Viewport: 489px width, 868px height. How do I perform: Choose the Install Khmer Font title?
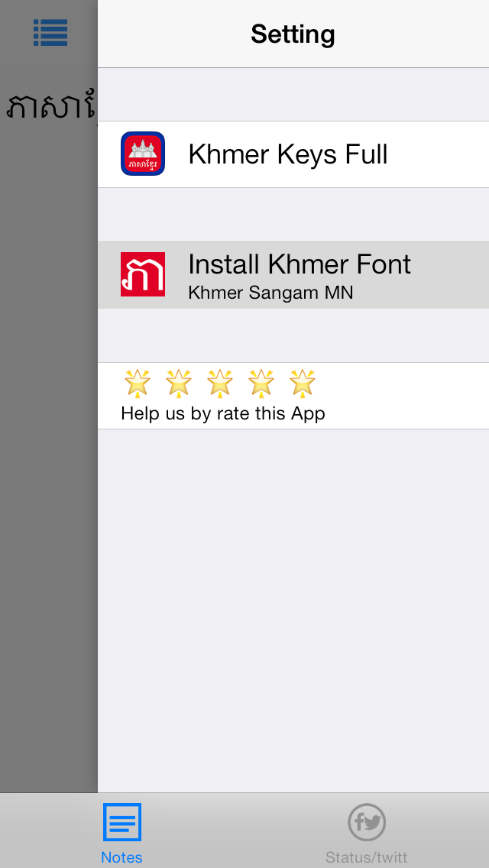(x=300, y=264)
